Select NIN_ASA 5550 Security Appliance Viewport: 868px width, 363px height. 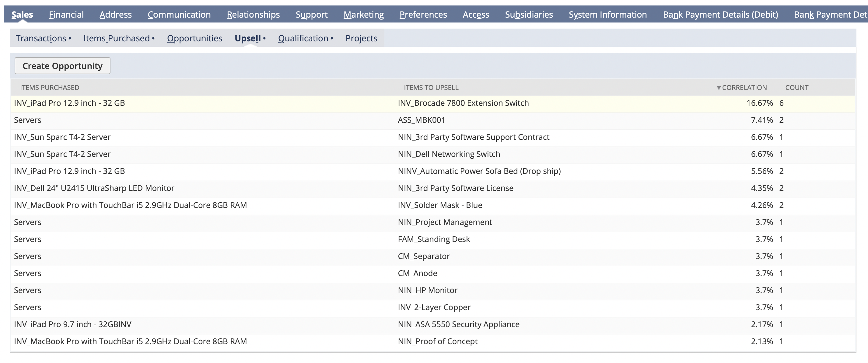tap(459, 324)
